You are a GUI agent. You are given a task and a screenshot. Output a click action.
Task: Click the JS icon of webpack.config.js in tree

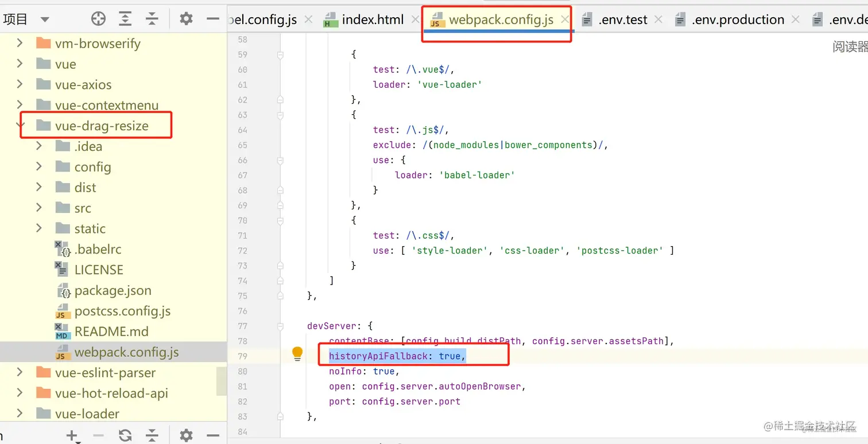tap(63, 352)
